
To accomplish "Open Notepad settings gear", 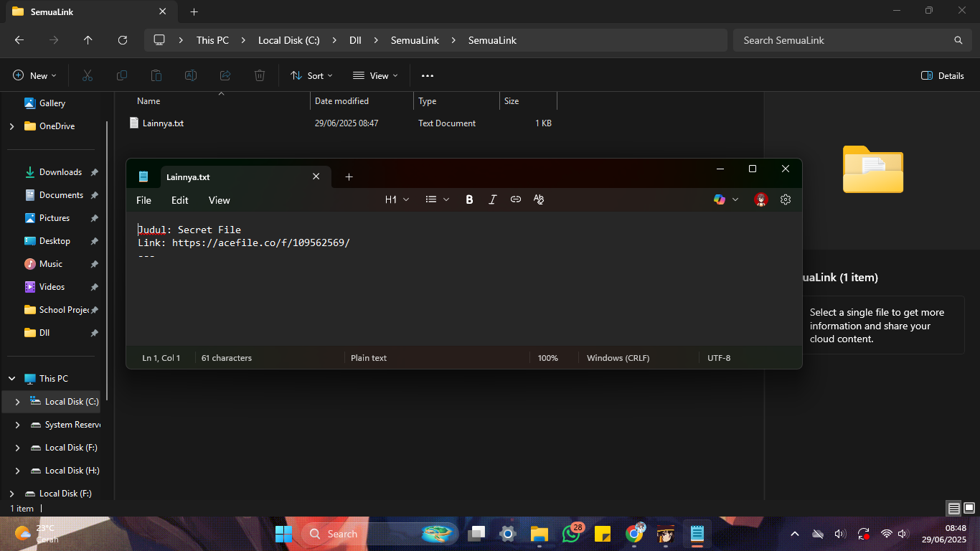I will [x=785, y=199].
